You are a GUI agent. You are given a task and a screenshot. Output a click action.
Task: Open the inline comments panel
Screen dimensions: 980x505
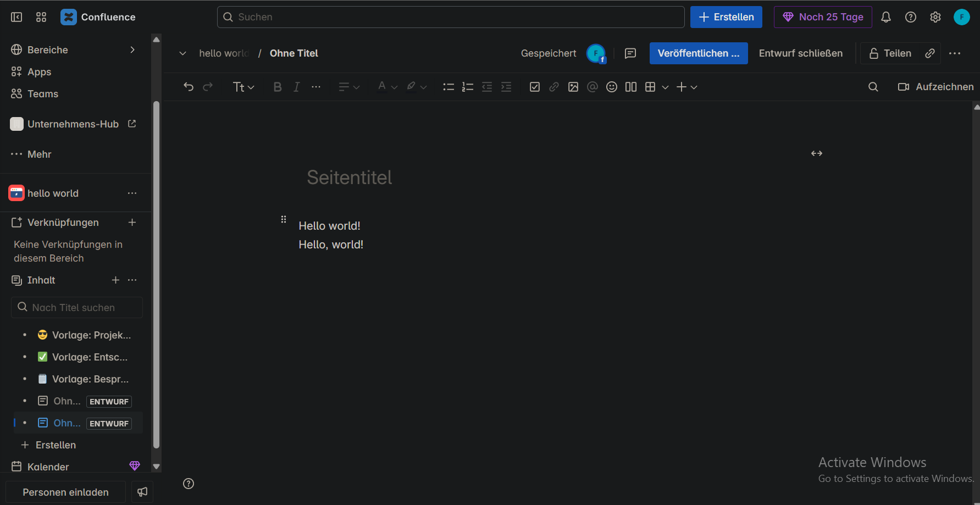click(x=630, y=53)
